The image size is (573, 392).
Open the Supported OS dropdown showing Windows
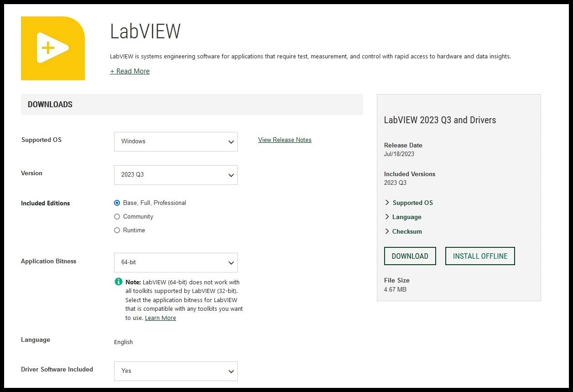[x=176, y=141]
